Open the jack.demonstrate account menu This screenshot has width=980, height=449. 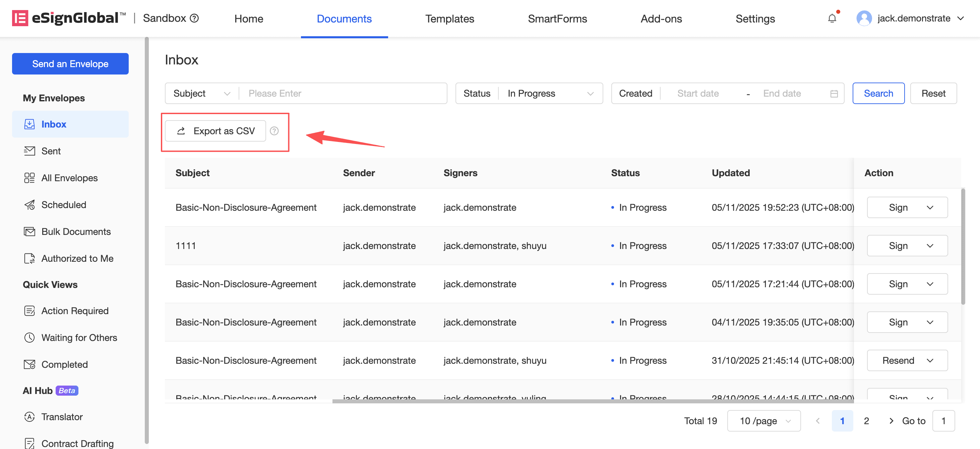pyautogui.click(x=913, y=18)
